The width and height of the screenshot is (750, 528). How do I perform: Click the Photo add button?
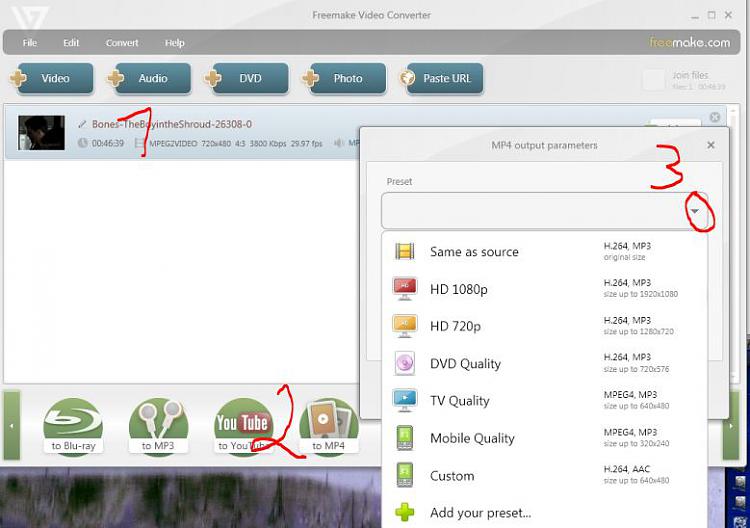[344, 78]
